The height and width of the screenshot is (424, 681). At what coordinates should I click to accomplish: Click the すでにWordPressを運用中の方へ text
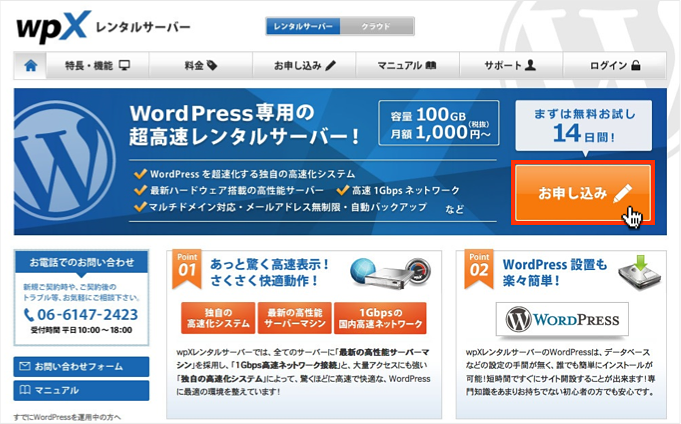pyautogui.click(x=67, y=417)
